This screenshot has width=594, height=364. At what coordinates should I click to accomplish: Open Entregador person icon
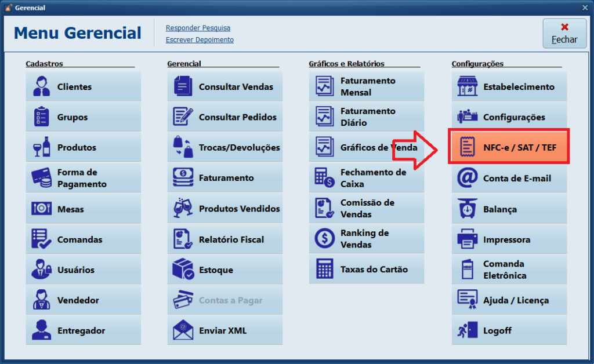click(x=41, y=330)
